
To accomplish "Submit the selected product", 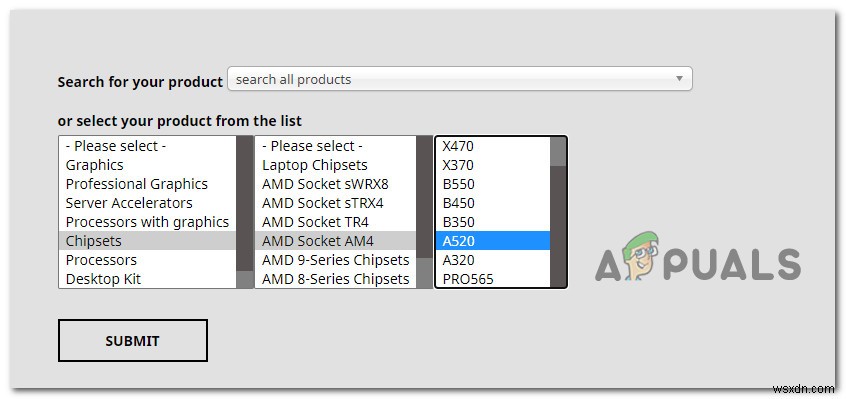I will tap(133, 340).
